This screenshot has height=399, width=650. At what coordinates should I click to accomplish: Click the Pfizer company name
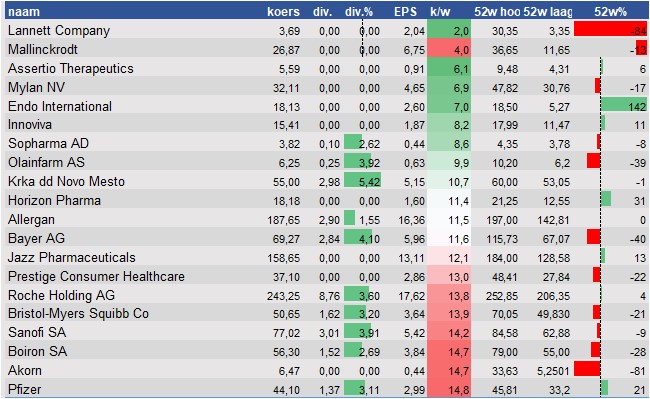[24, 389]
